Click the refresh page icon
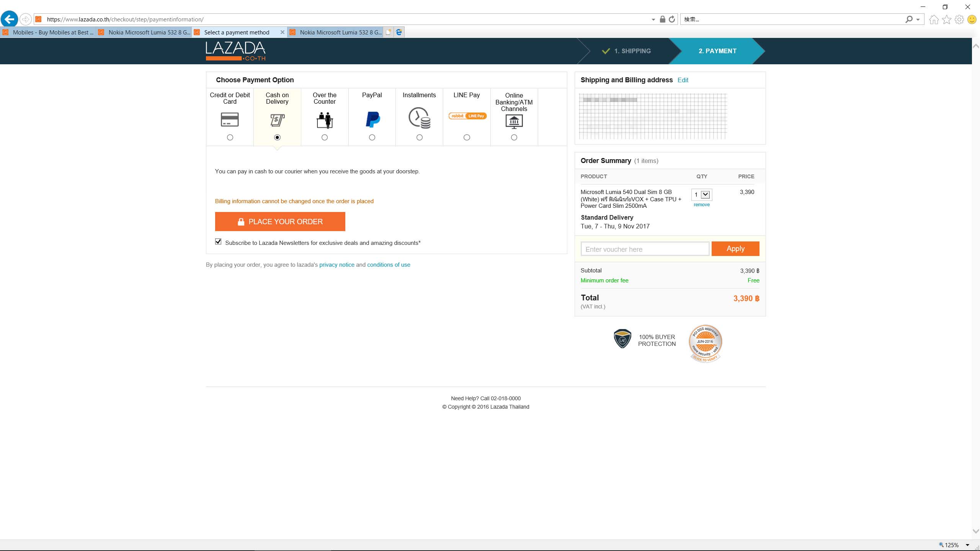980x551 pixels. (672, 19)
